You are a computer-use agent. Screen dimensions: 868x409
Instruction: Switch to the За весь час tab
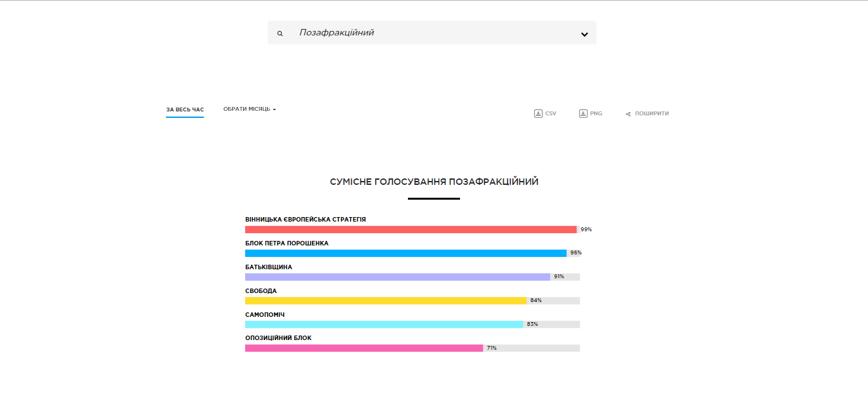pos(185,109)
